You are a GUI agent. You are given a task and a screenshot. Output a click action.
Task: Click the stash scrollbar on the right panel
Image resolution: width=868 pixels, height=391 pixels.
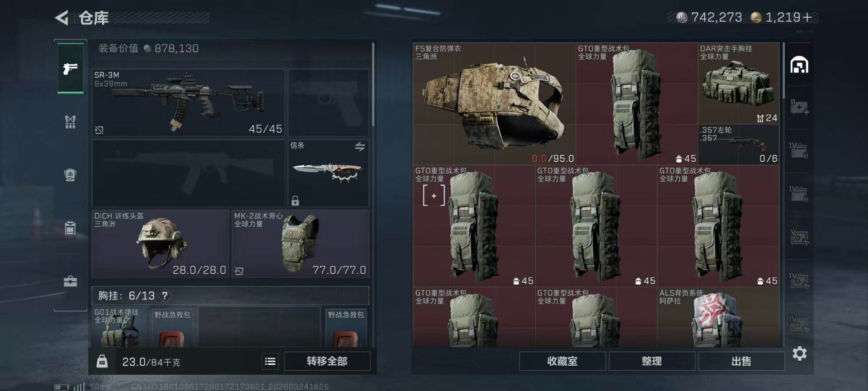[x=784, y=71]
